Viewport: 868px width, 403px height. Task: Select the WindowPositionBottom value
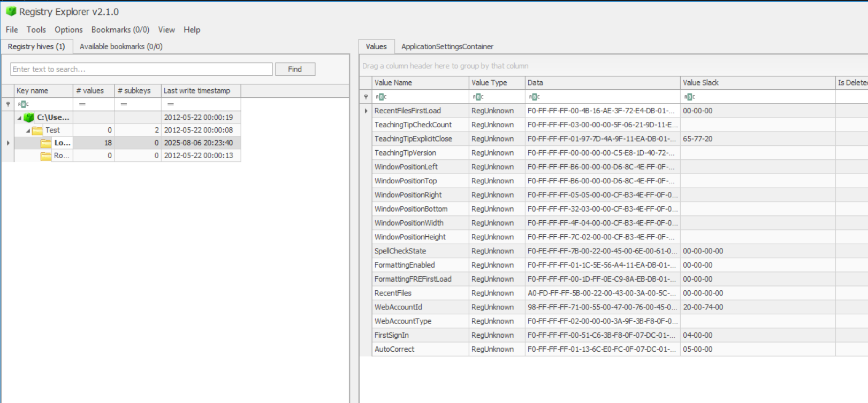[411, 209]
